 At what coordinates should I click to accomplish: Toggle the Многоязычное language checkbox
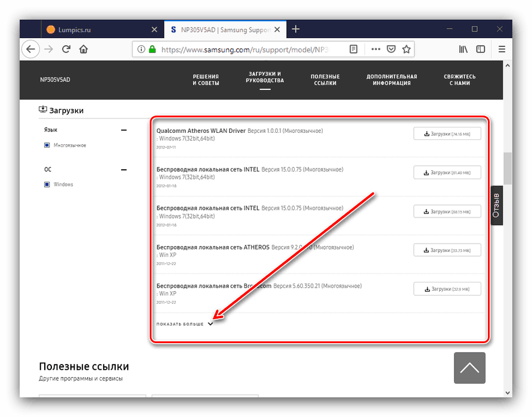(47, 145)
